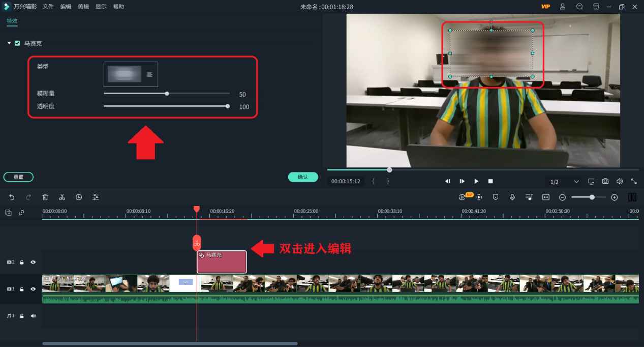Open the mosaic 类型 type selector
The width and height of the screenshot is (644, 347).
coord(131,74)
